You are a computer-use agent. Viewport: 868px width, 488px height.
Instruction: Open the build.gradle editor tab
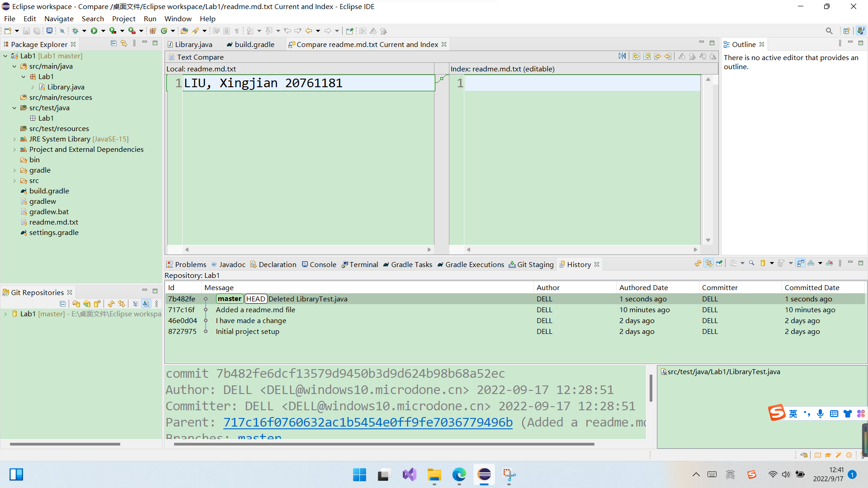tap(254, 44)
